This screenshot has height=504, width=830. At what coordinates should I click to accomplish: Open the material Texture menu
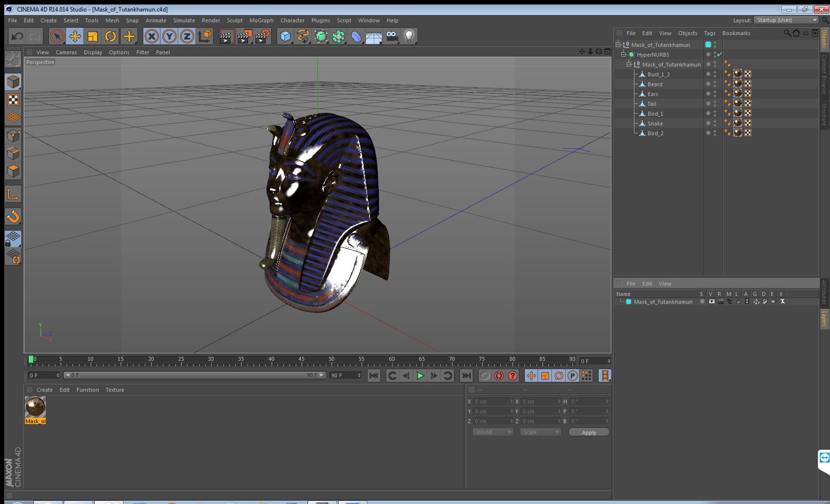click(x=115, y=390)
